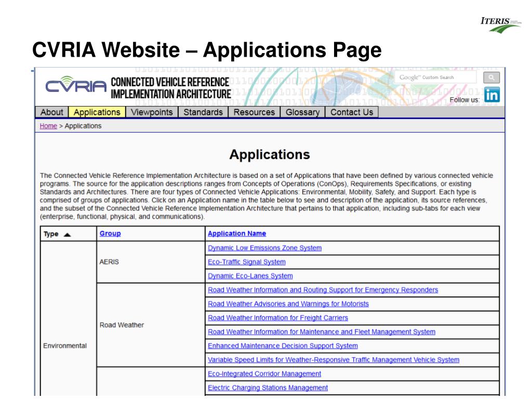Sort by the Group column header
This screenshot has height=399, width=532.
pos(110,233)
